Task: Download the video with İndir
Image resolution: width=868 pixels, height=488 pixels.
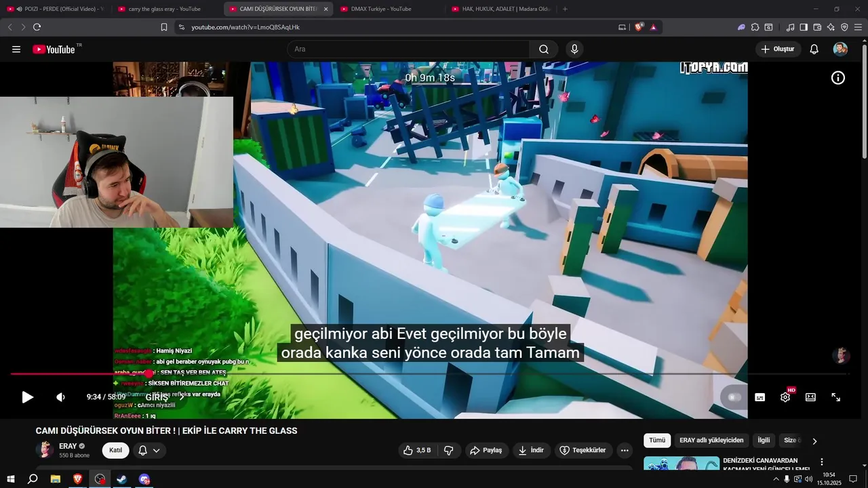Action: [x=531, y=450]
